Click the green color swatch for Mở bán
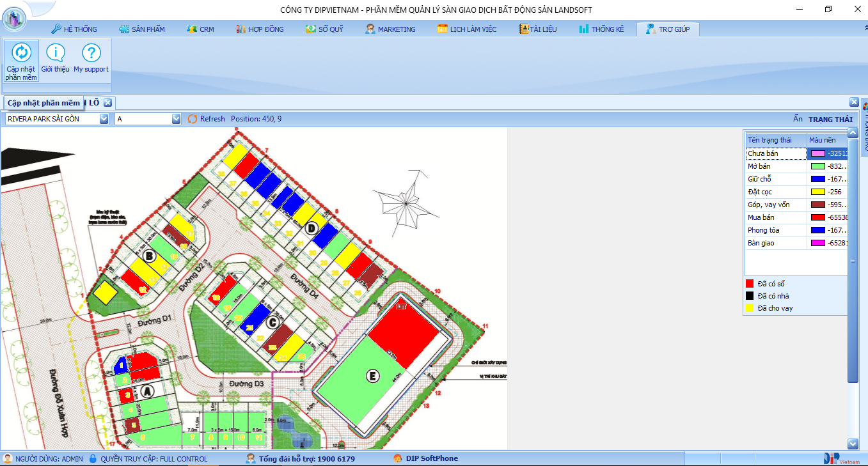Viewport: 868px width, 466px height. [x=817, y=166]
